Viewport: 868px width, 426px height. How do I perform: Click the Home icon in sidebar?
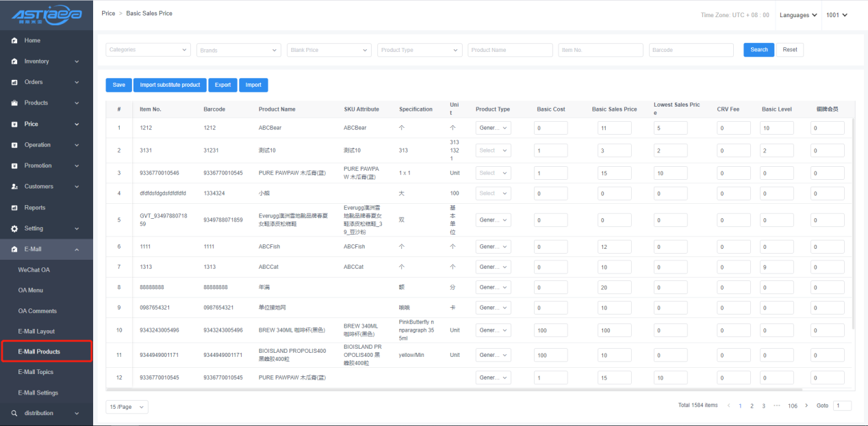click(14, 41)
